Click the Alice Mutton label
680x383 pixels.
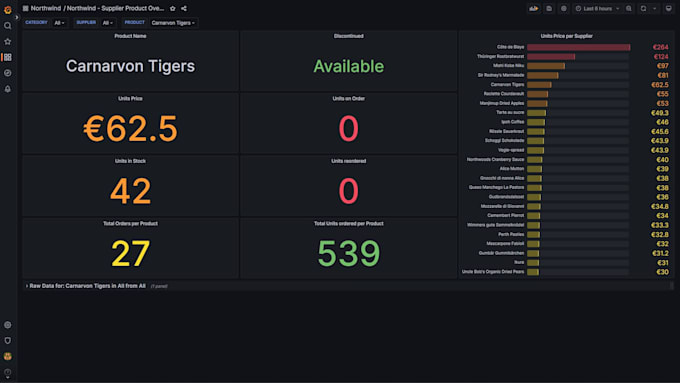pos(512,169)
